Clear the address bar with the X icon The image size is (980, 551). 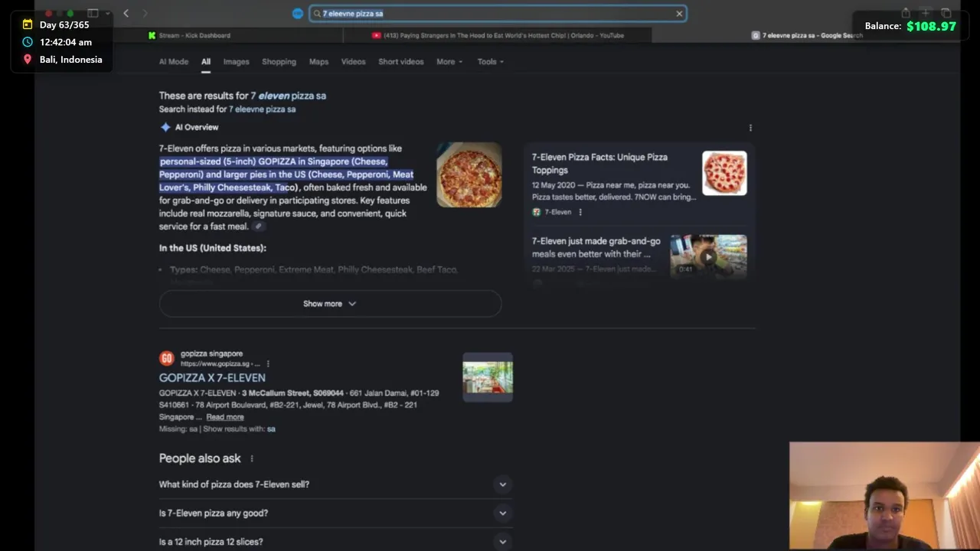(x=679, y=13)
